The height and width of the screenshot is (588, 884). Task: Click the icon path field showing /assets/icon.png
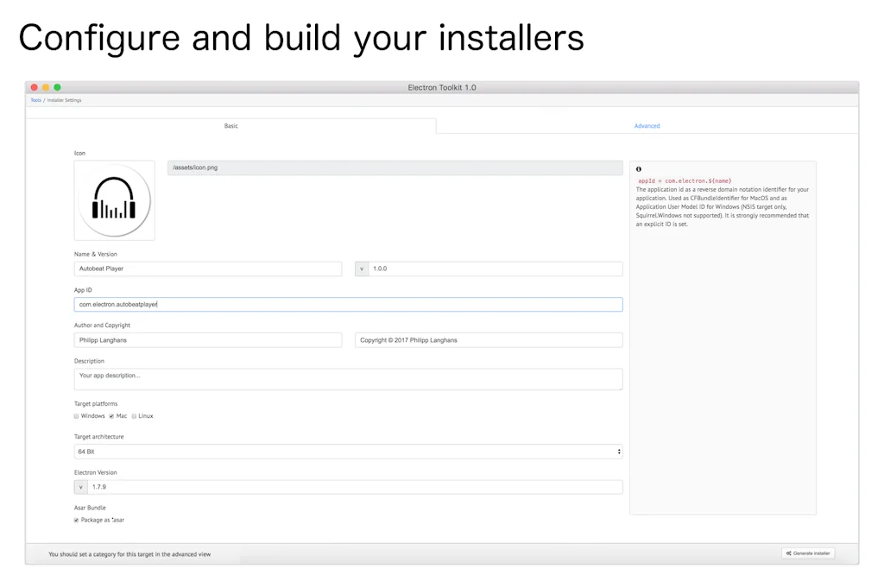click(x=394, y=167)
